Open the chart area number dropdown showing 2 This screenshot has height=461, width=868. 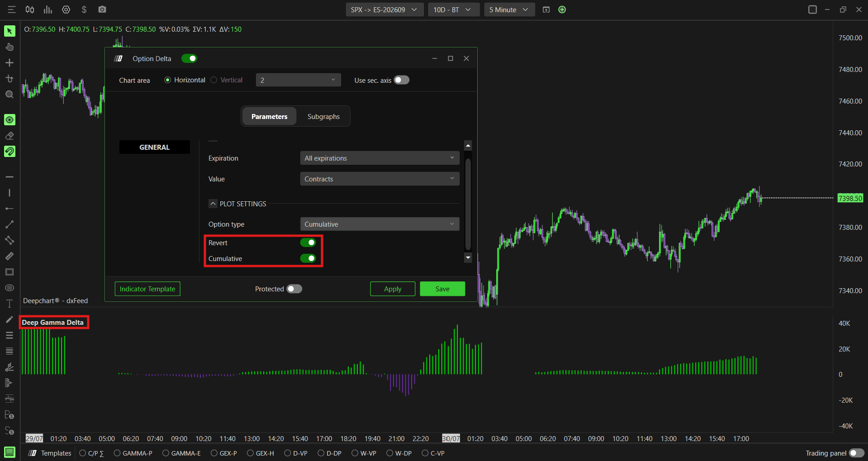tap(298, 80)
